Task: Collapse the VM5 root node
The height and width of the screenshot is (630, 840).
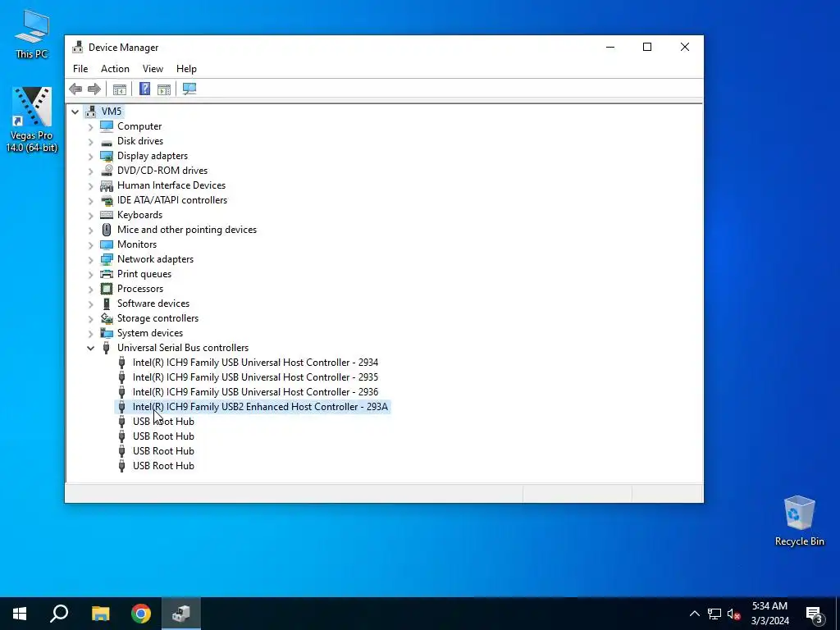Action: (x=75, y=112)
